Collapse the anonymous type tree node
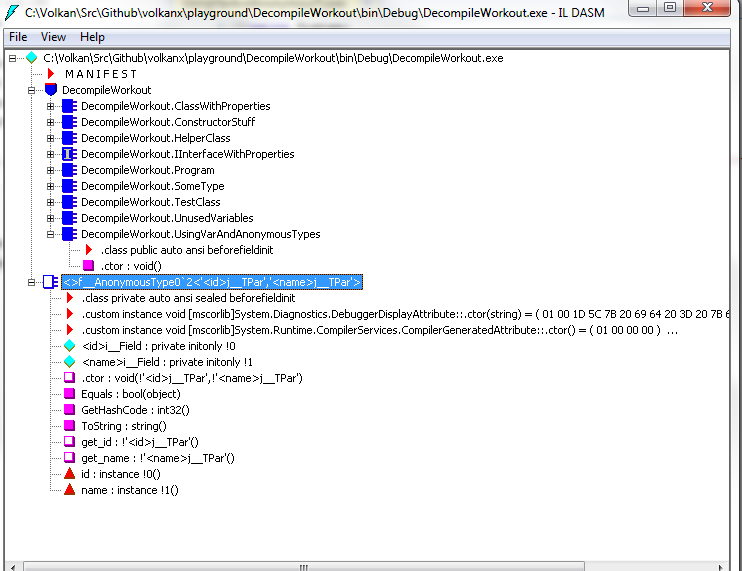The width and height of the screenshot is (742, 571). point(33,282)
